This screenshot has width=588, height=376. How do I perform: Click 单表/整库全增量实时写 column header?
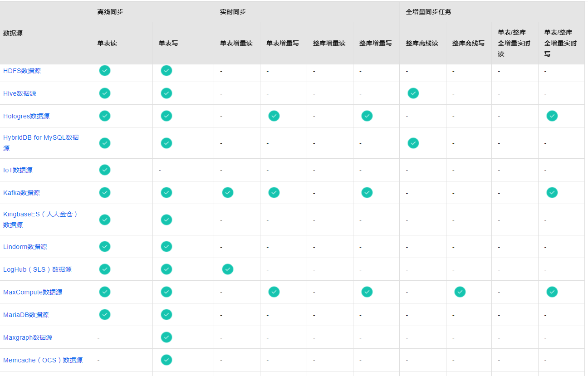tap(561, 43)
